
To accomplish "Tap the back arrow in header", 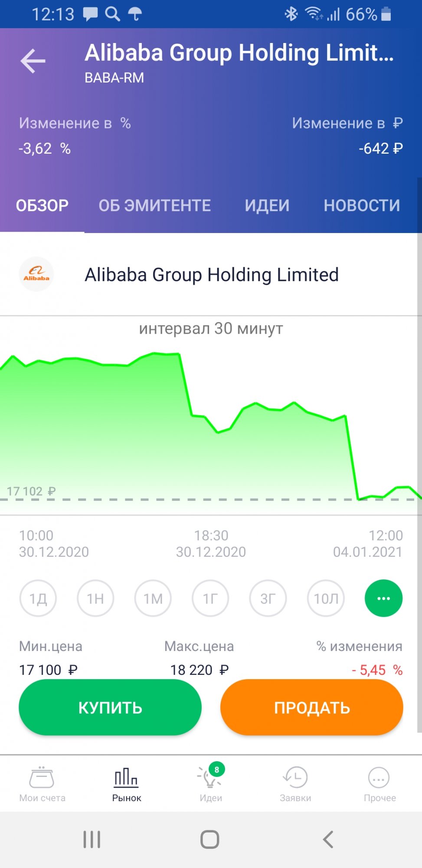I will click(33, 61).
